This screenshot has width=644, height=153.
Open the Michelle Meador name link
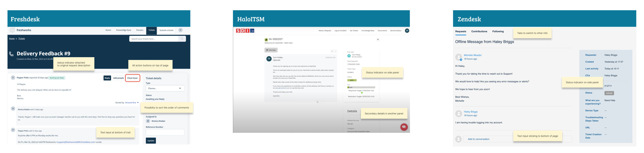click(473, 55)
